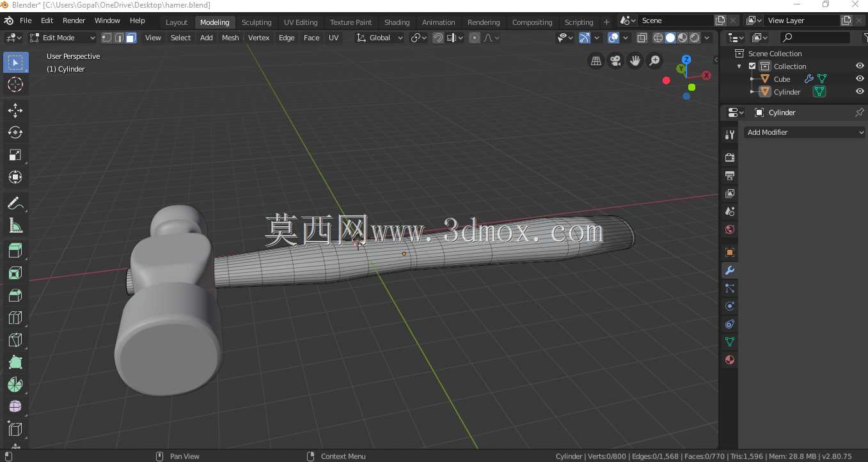Image resolution: width=868 pixels, height=462 pixels.
Task: Activate the 3D Cursor tool
Action: point(15,84)
